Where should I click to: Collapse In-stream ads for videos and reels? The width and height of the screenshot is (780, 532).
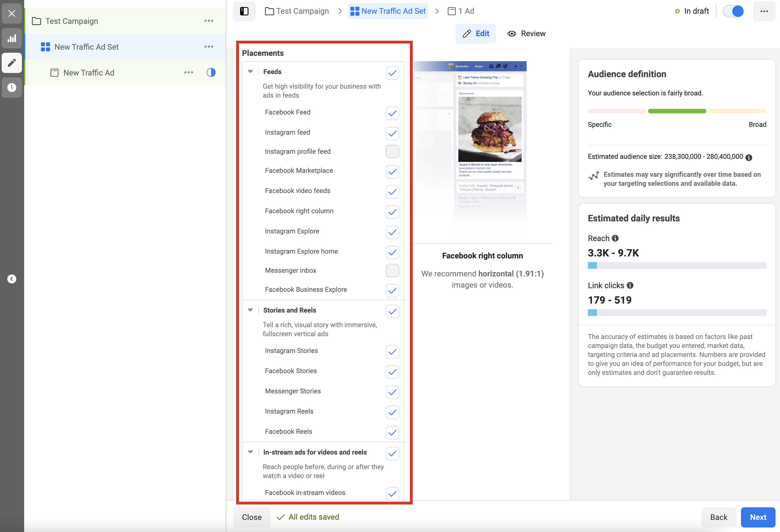[250, 452]
